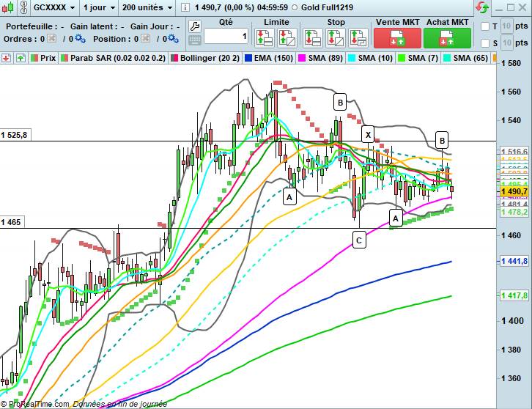Click the red-green refresh arrows icon
532x409 pixels.
pos(482,7)
